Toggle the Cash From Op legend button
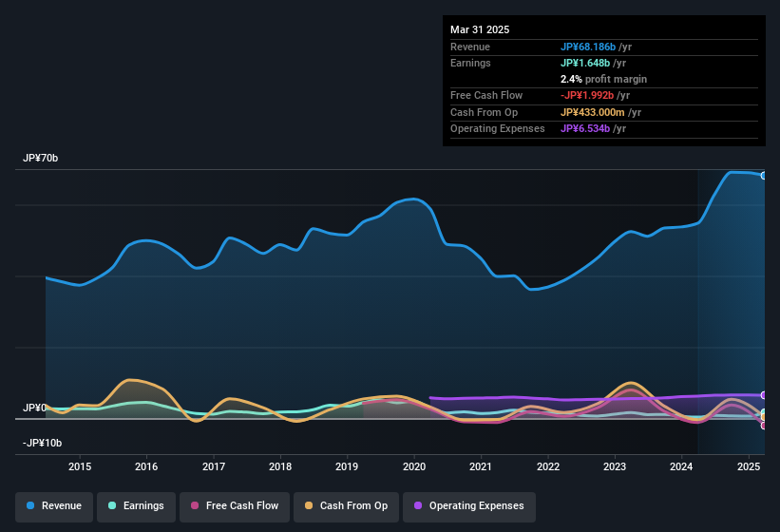The height and width of the screenshot is (532, 780). coord(346,506)
